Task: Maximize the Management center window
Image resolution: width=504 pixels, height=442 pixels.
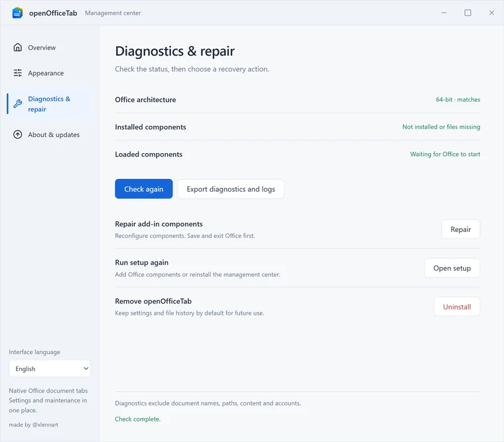Action: pyautogui.click(x=468, y=13)
